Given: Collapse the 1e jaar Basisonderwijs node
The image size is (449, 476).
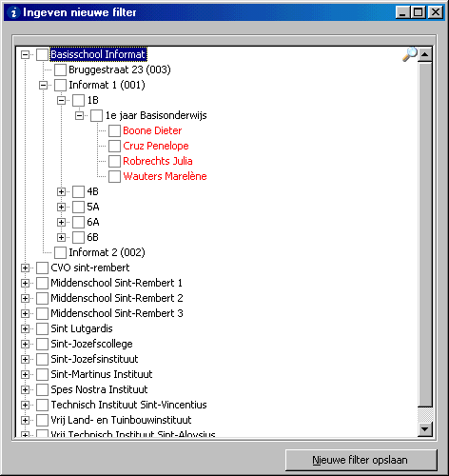Looking at the screenshot, I should click(x=79, y=115).
